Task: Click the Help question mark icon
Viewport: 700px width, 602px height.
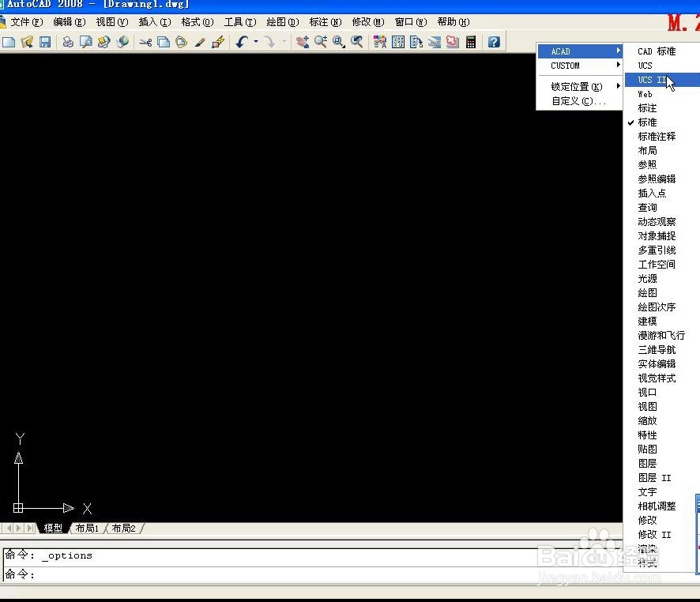Action: [x=494, y=43]
